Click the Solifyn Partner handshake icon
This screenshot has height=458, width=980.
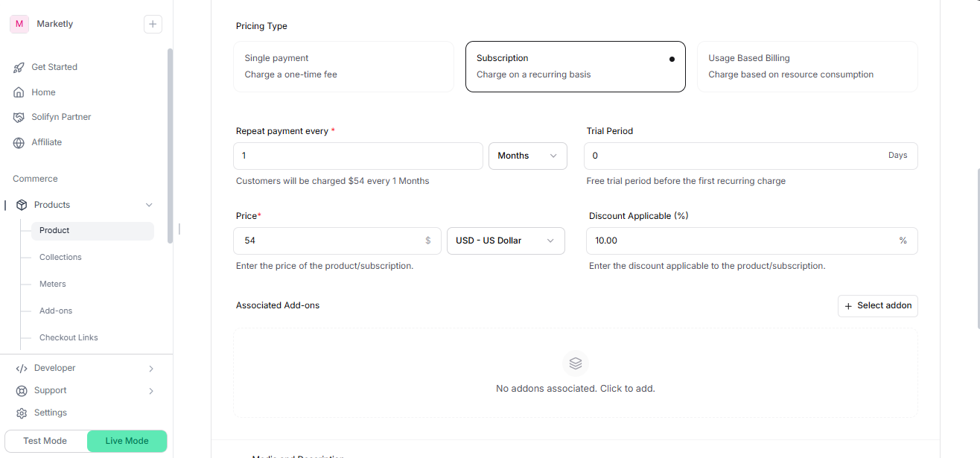(19, 117)
